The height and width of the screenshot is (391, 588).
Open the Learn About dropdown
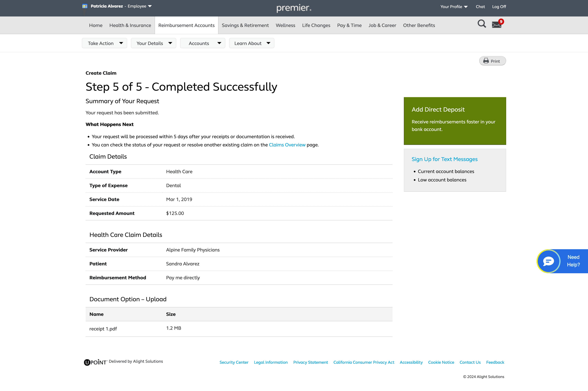(251, 43)
